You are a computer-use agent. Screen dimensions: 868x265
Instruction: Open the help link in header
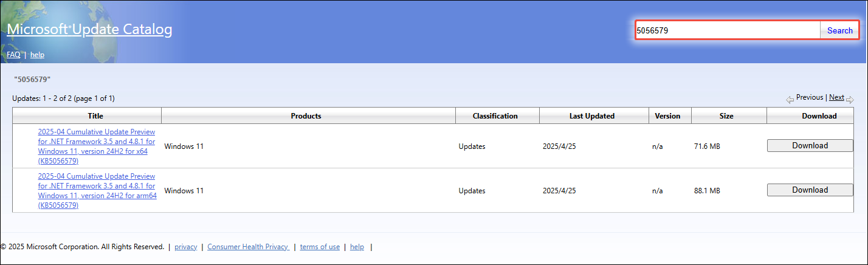click(37, 55)
